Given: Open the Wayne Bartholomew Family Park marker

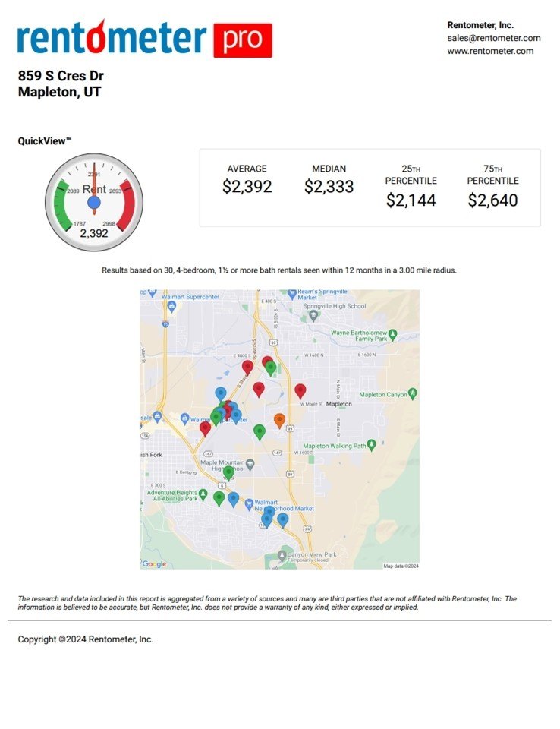Looking at the screenshot, I should 392,334.
